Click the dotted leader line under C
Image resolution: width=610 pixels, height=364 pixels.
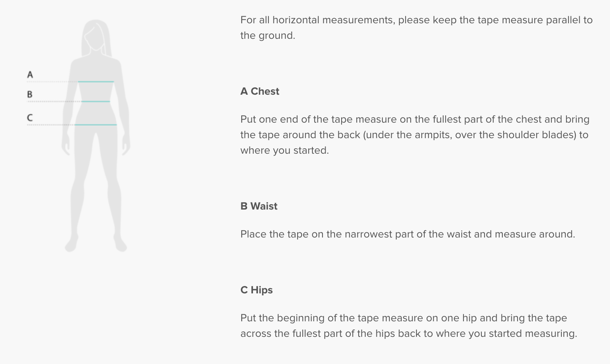point(50,125)
